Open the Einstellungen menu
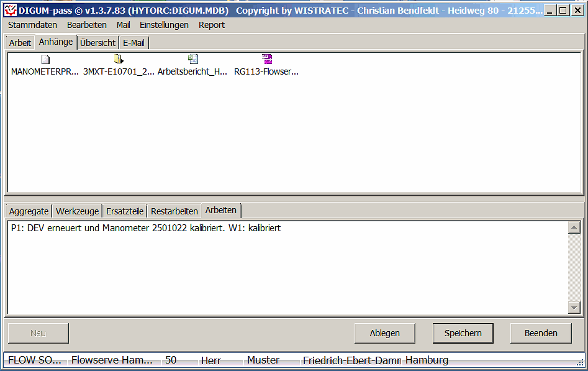The width and height of the screenshot is (588, 371). (x=164, y=25)
